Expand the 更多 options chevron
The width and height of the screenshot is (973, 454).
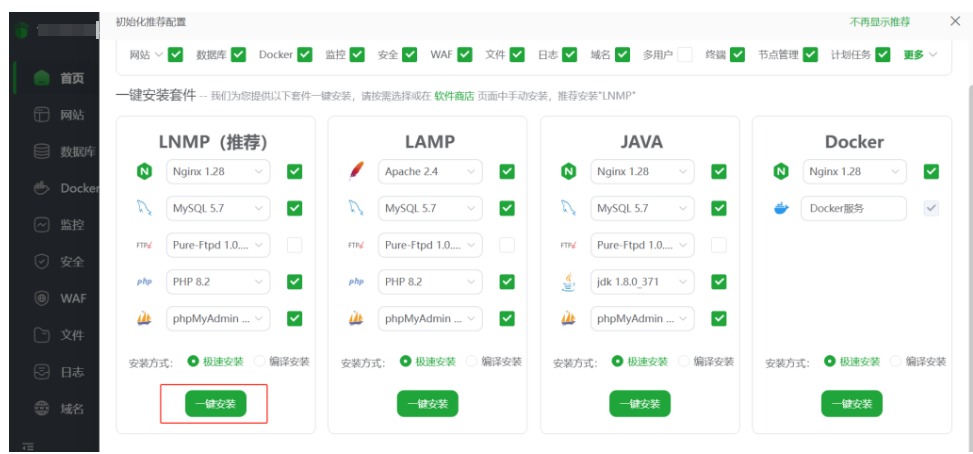coord(921,55)
